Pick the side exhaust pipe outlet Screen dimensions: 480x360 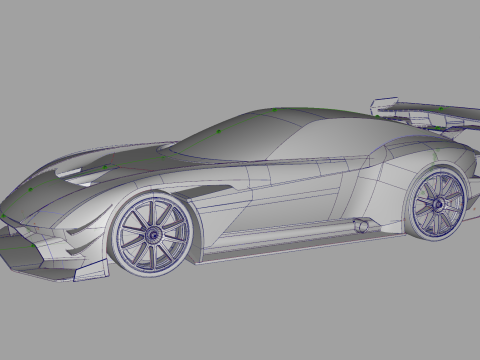click(x=361, y=226)
